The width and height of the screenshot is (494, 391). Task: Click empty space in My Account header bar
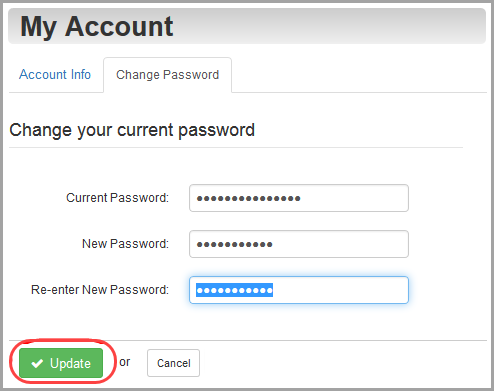coord(328,27)
